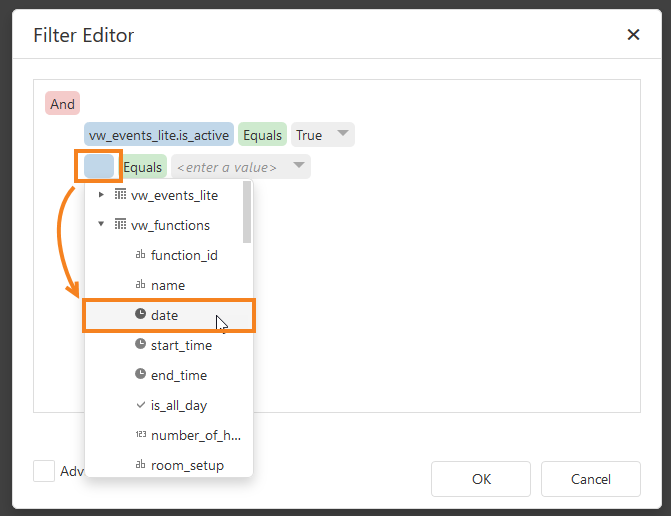The height and width of the screenshot is (516, 671).
Task: Click the text type icon for function_id
Action: click(140, 255)
